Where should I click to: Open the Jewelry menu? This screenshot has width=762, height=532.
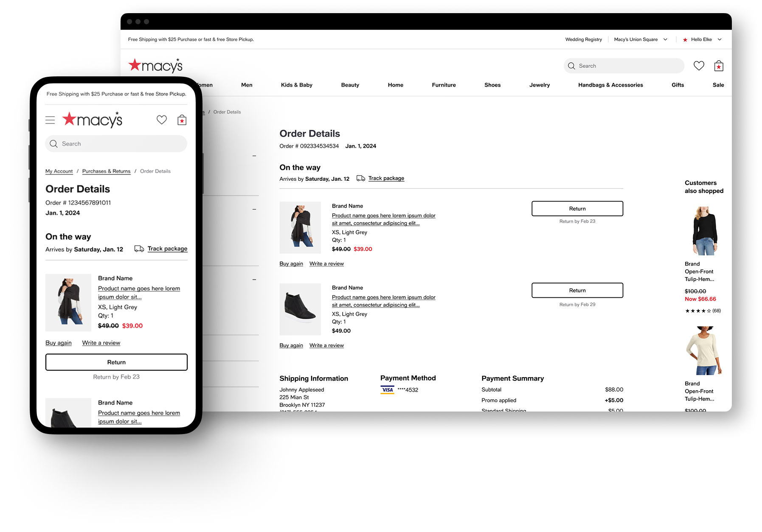(540, 85)
